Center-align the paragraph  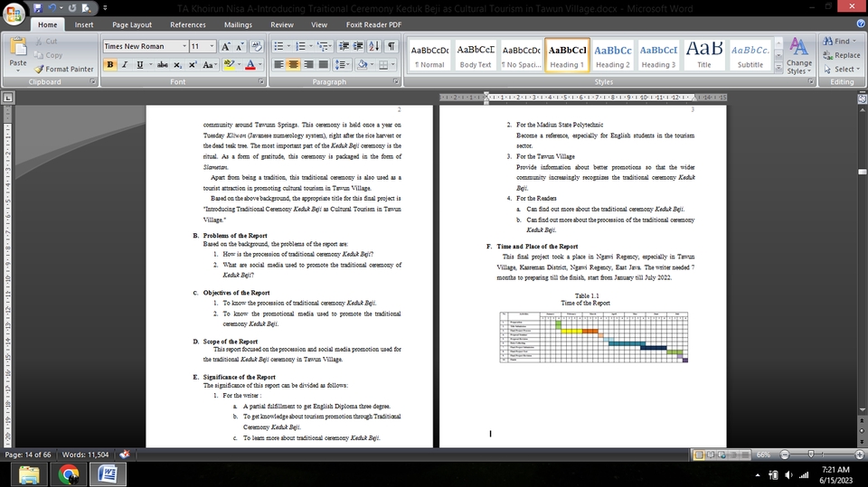point(293,65)
